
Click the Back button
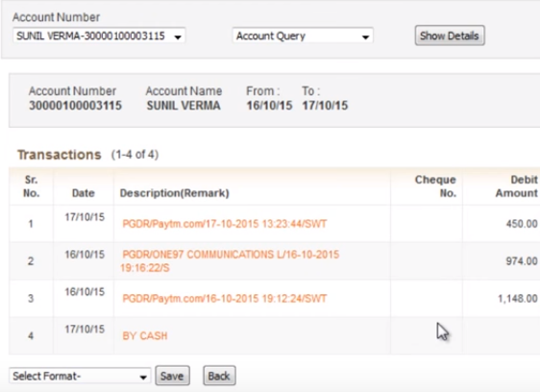point(219,376)
